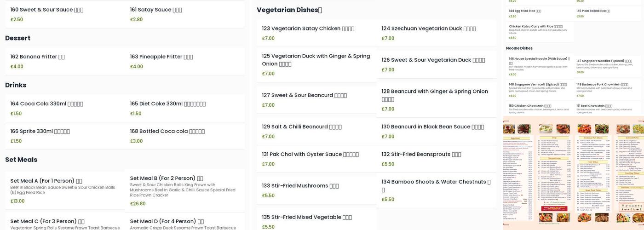This screenshot has width=644, height=230.
Task: Choose 123 Vegetarian Satay Chicken
Action: pos(308,29)
